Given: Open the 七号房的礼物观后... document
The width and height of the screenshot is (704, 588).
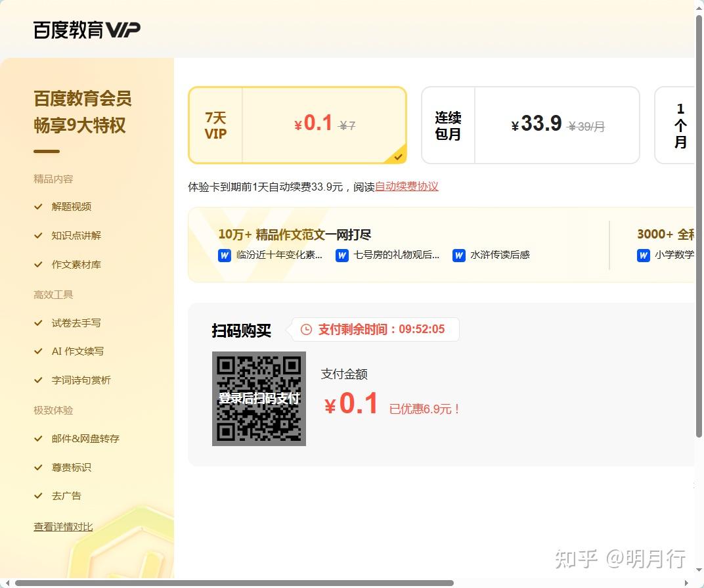Looking at the screenshot, I should [x=397, y=255].
